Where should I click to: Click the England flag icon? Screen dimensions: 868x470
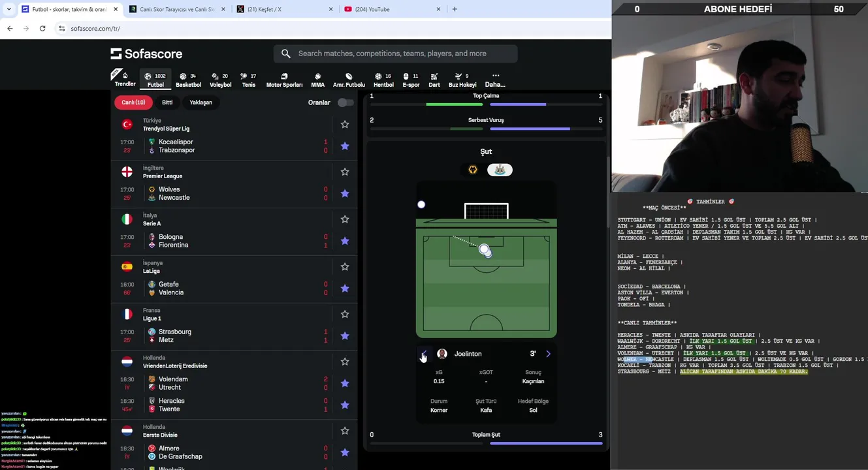[127, 172]
